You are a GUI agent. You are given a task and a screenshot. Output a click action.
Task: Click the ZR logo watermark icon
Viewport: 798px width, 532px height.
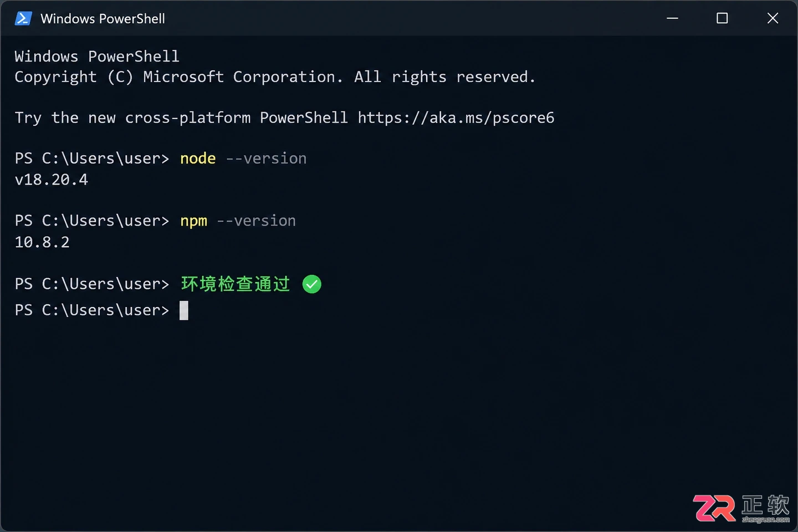[x=714, y=508]
